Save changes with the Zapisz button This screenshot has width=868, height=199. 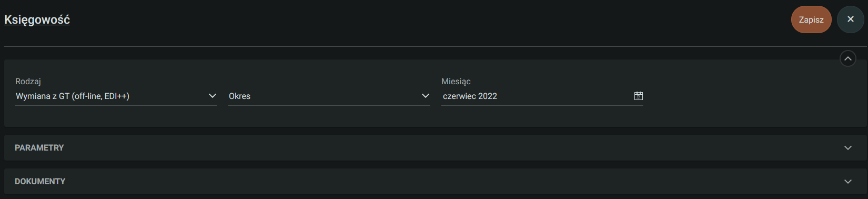tap(811, 19)
